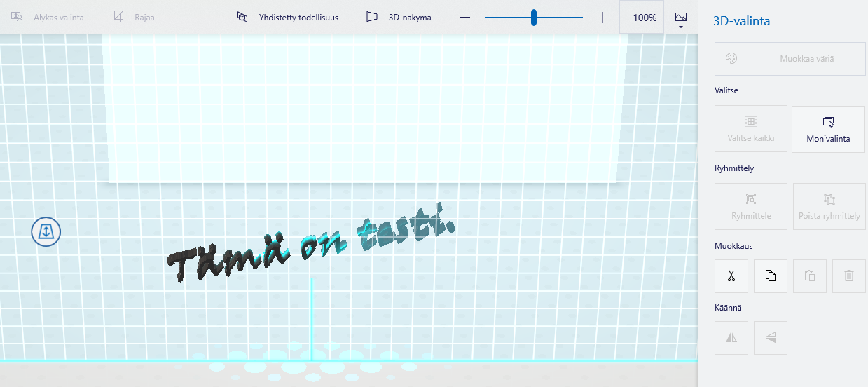Select the Älykäs valinta tool
Image resolution: width=868 pixels, height=387 pixels.
pos(48,18)
